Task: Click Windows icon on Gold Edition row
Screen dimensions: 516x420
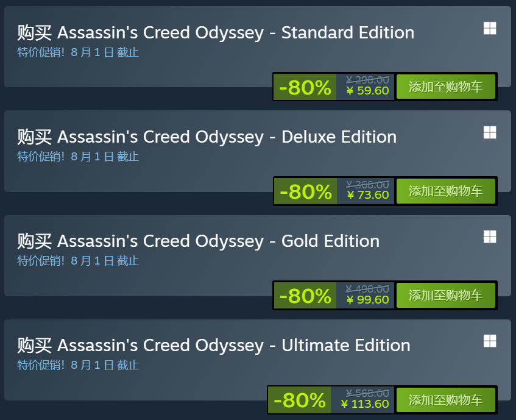Action: pos(490,237)
